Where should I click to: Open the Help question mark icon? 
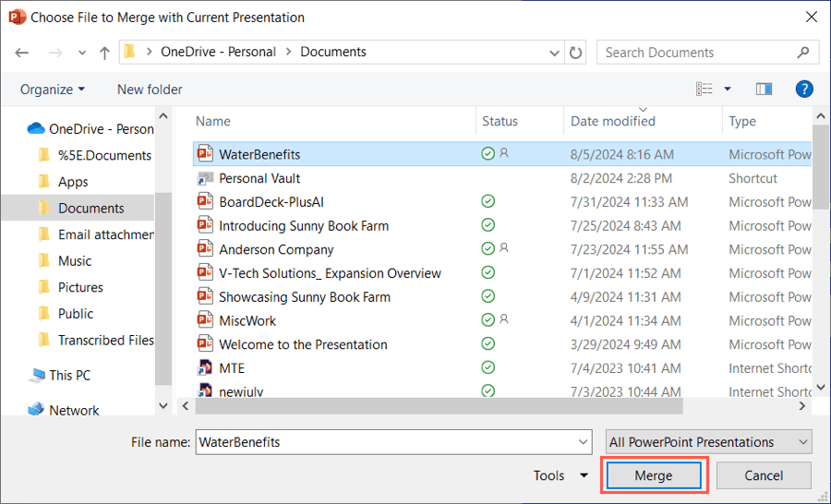(804, 89)
